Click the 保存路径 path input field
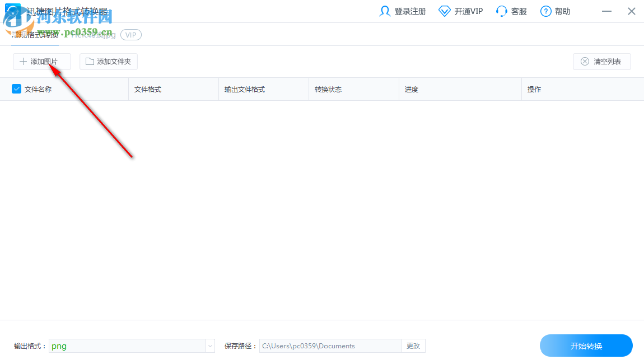Screen dimensions: 644x364 [329, 346]
